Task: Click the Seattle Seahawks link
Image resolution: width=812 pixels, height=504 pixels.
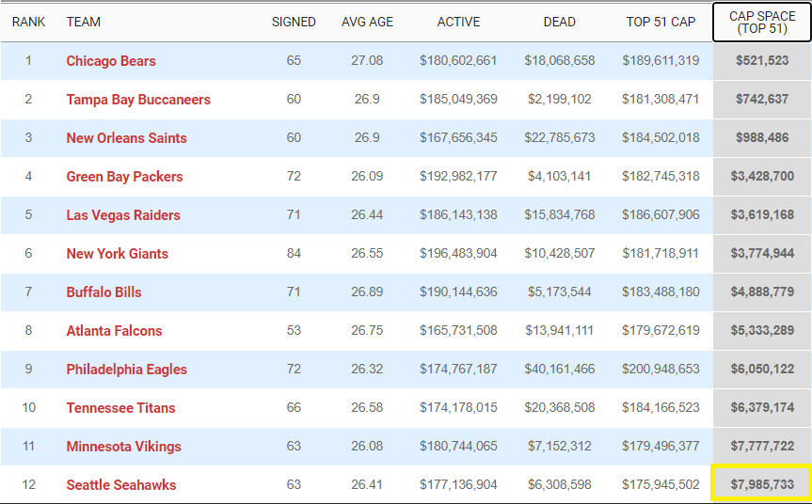Action: pos(121,485)
